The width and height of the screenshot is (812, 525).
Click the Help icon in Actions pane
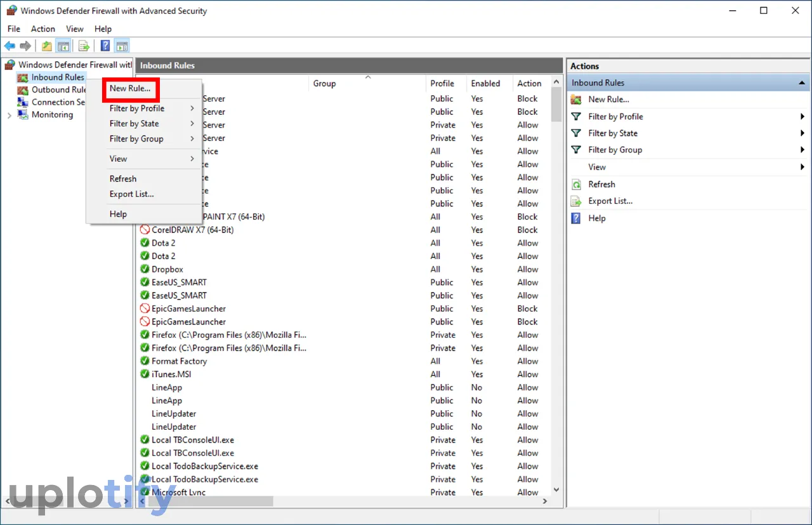click(576, 218)
